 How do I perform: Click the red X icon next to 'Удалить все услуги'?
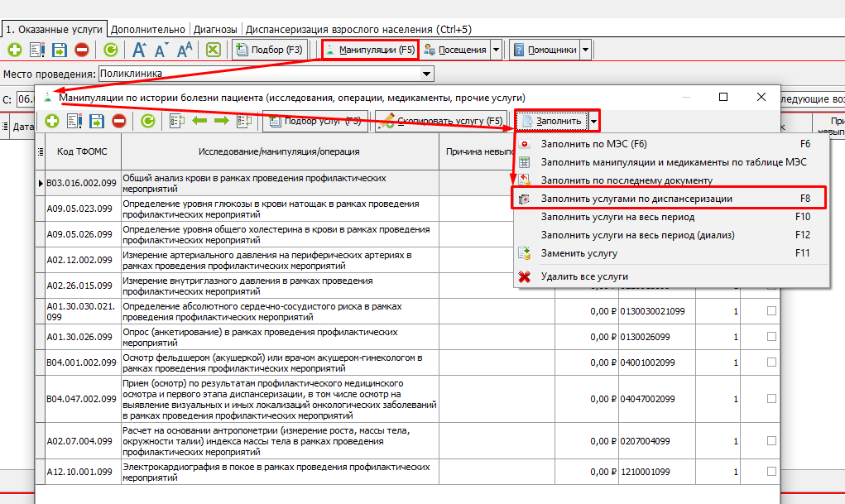point(524,276)
